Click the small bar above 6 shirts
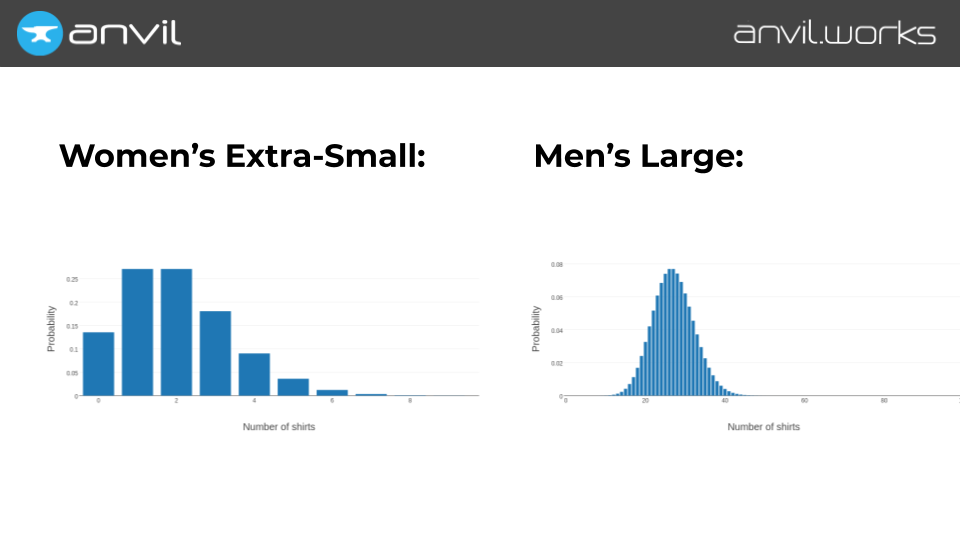 point(332,392)
